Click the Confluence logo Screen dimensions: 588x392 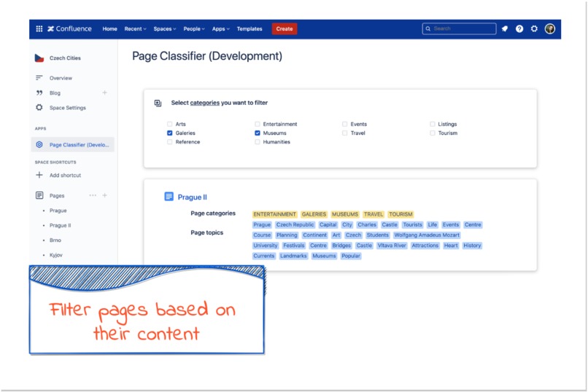point(70,29)
